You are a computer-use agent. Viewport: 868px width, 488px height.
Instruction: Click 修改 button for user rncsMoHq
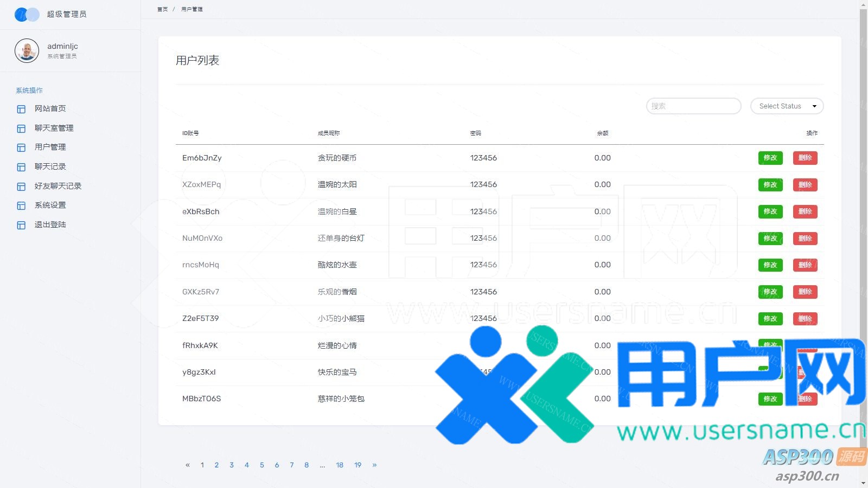[x=770, y=265]
